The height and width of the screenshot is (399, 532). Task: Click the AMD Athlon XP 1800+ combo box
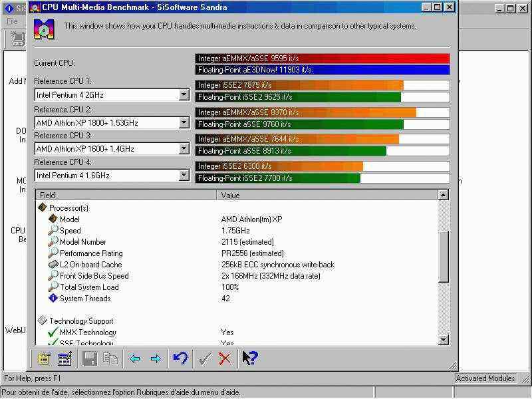pos(112,123)
